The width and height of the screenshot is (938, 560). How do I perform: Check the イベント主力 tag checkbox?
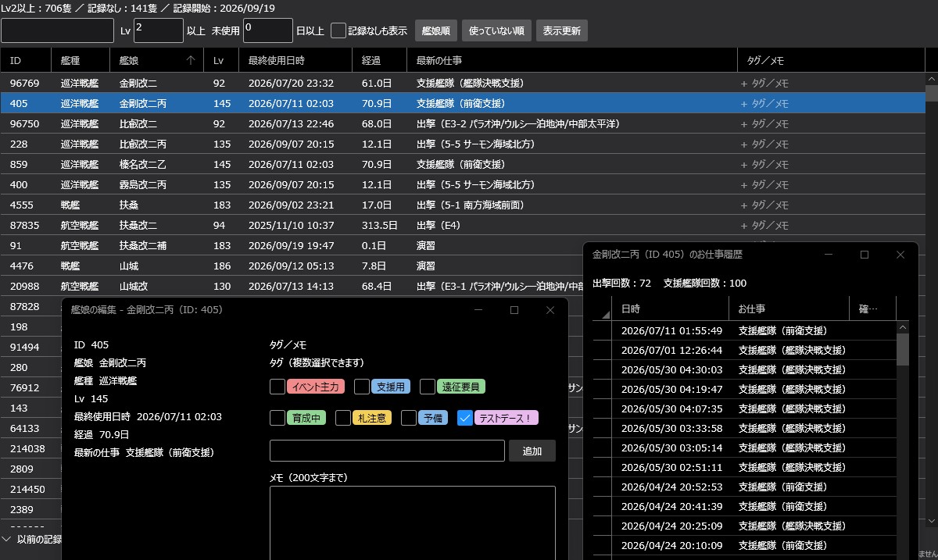coord(277,387)
